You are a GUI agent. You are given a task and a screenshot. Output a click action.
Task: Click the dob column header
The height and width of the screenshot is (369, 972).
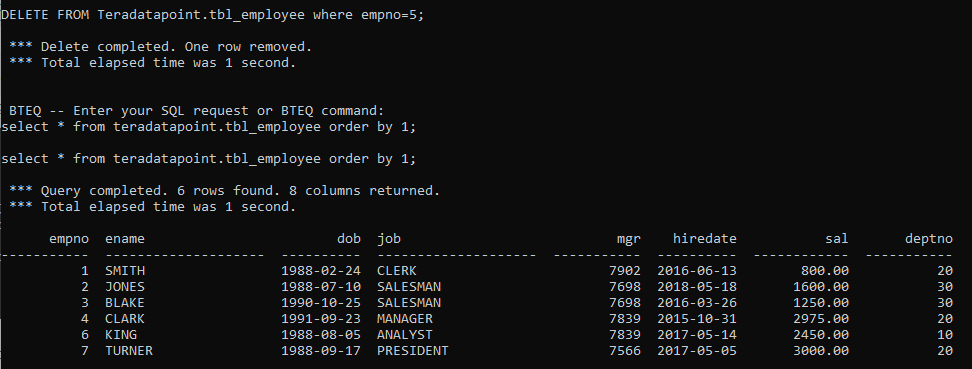click(348, 239)
